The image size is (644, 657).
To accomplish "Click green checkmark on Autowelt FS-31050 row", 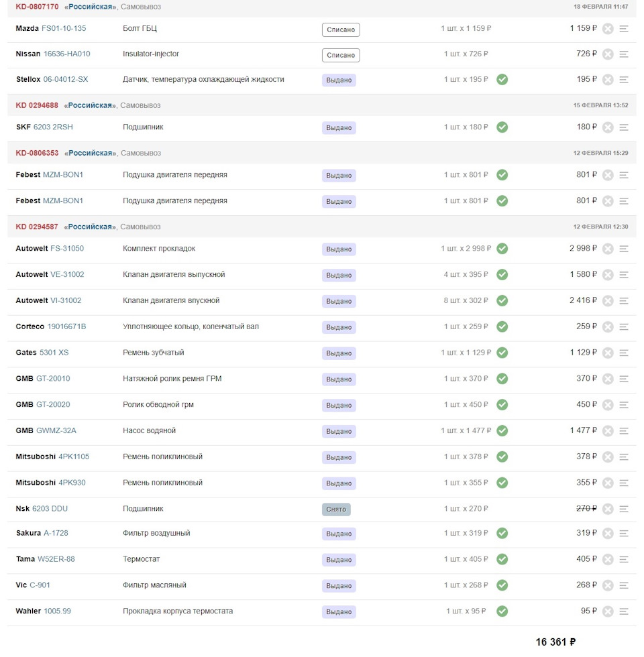I will tap(502, 249).
